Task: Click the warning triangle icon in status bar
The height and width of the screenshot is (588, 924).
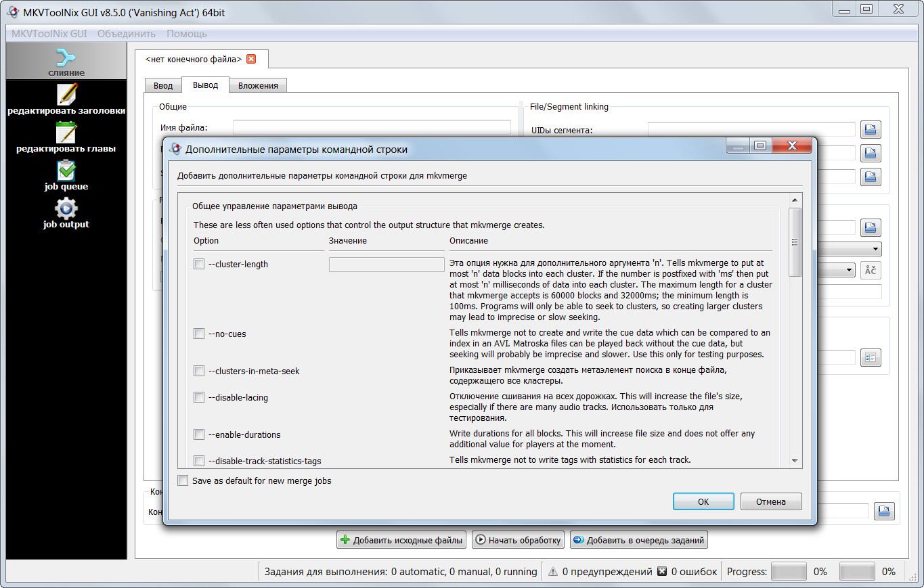Action: pos(553,572)
